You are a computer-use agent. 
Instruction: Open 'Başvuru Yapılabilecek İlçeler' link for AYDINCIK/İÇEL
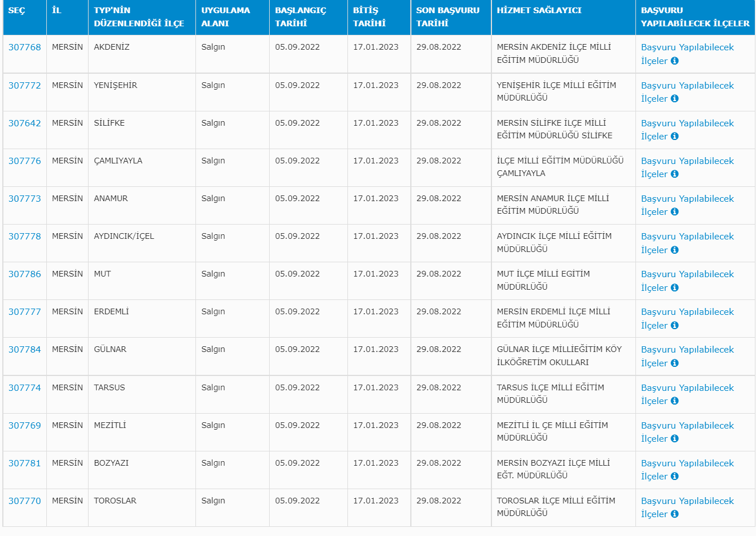687,237
